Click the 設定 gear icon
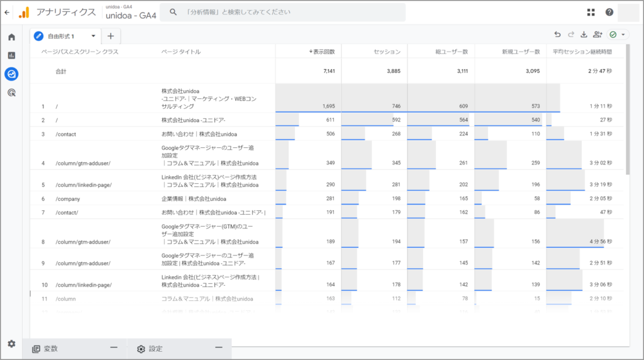 (x=141, y=349)
